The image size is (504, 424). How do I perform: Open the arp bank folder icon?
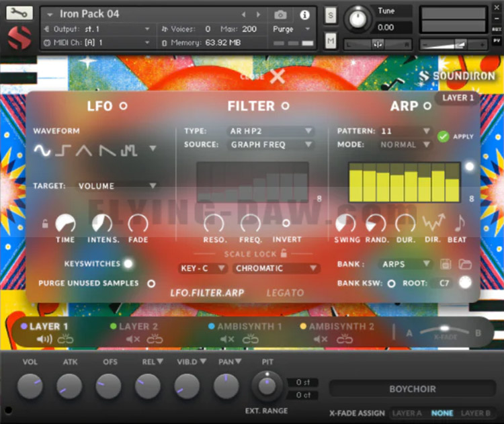465,264
